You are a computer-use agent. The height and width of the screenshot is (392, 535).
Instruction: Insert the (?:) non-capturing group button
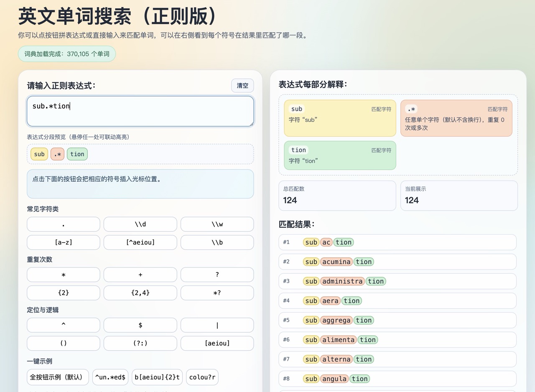coord(140,344)
